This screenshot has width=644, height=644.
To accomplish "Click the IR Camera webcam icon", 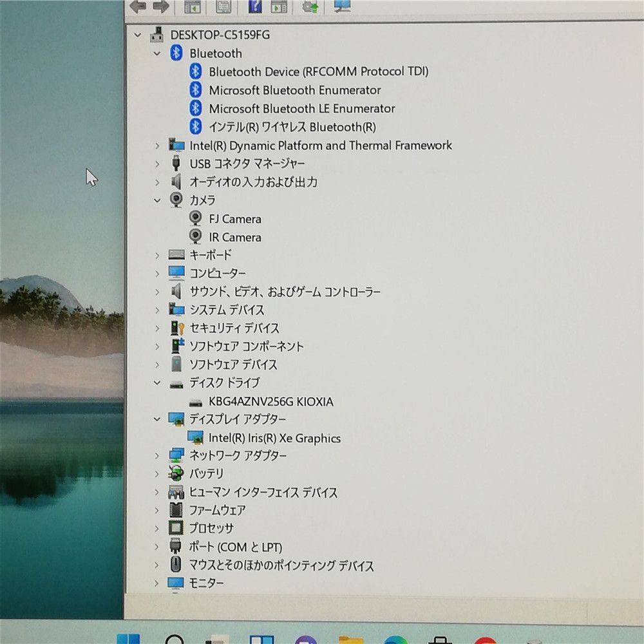I will click(196, 236).
